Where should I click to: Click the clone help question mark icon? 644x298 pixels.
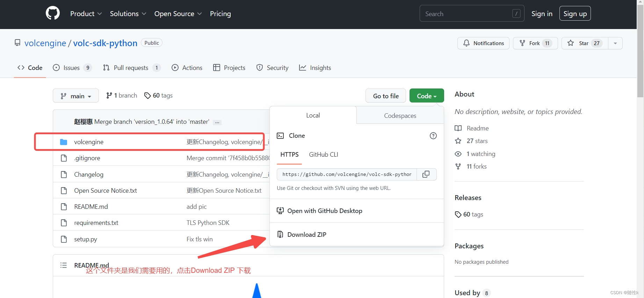pyautogui.click(x=433, y=136)
